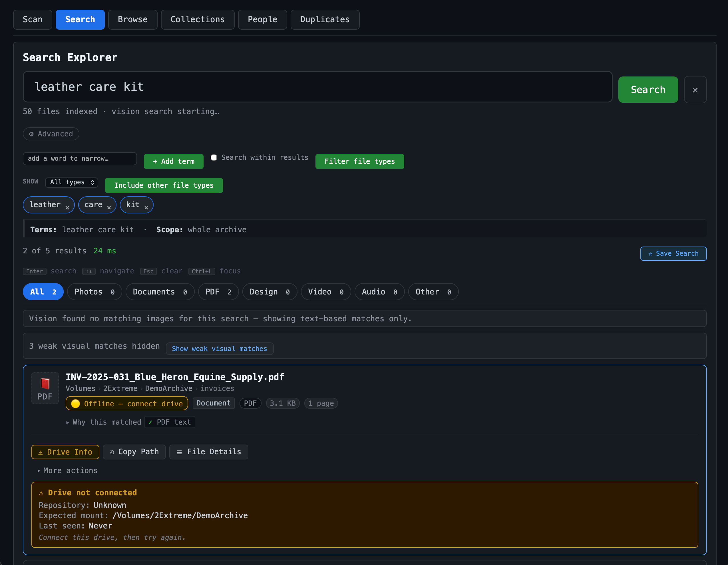Clear the search query with the × button

pyautogui.click(x=695, y=90)
